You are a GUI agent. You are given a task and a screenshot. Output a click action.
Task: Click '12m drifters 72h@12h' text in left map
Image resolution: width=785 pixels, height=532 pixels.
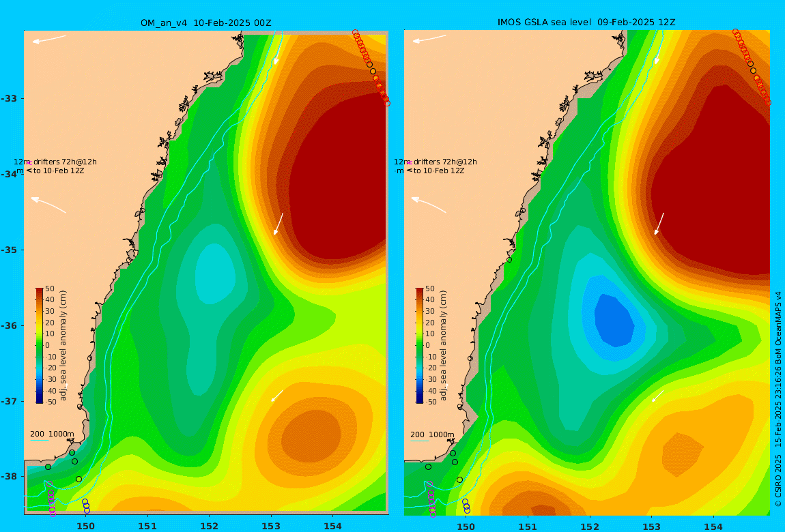(x=55, y=162)
